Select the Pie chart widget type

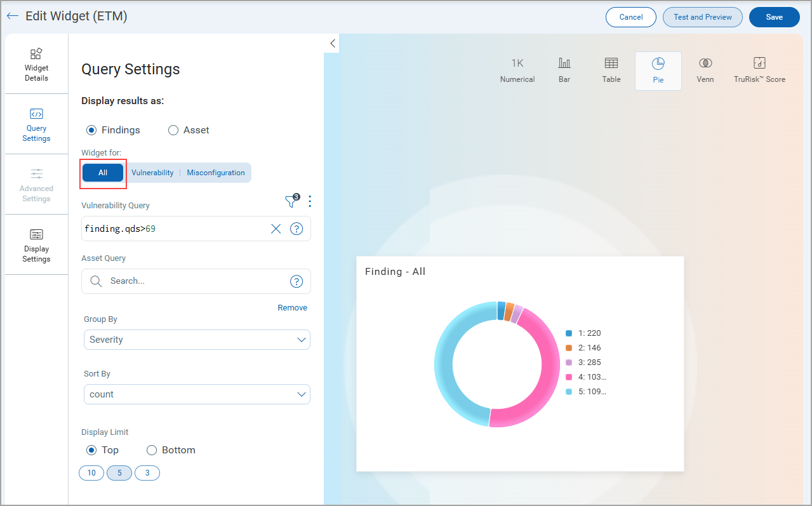coord(658,71)
